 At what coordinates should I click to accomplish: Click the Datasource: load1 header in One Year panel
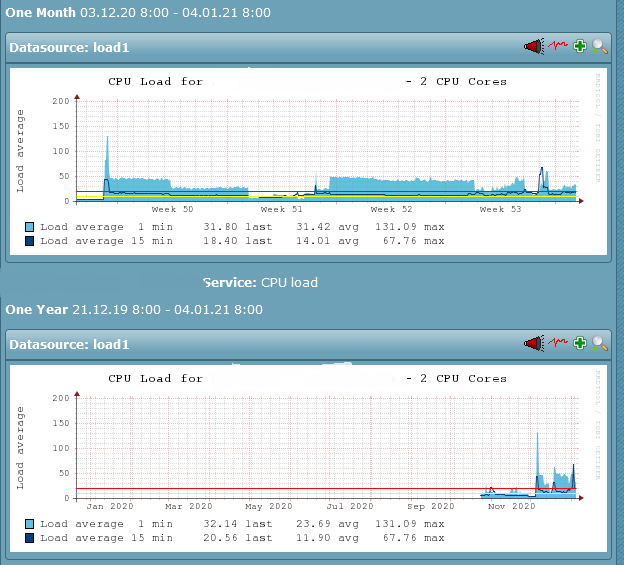(70, 344)
